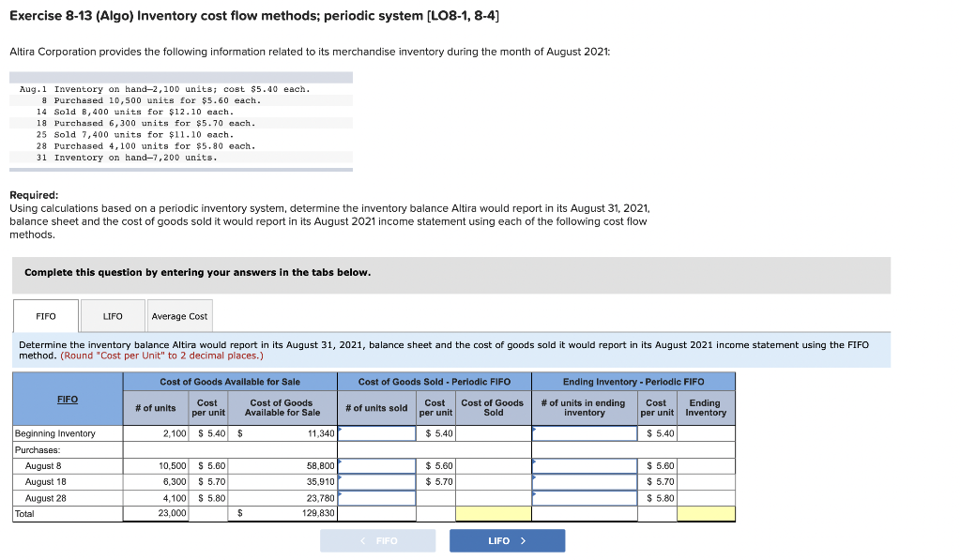
Task: Click the hint marker in the ending inventory cell
Action: tap(536, 428)
